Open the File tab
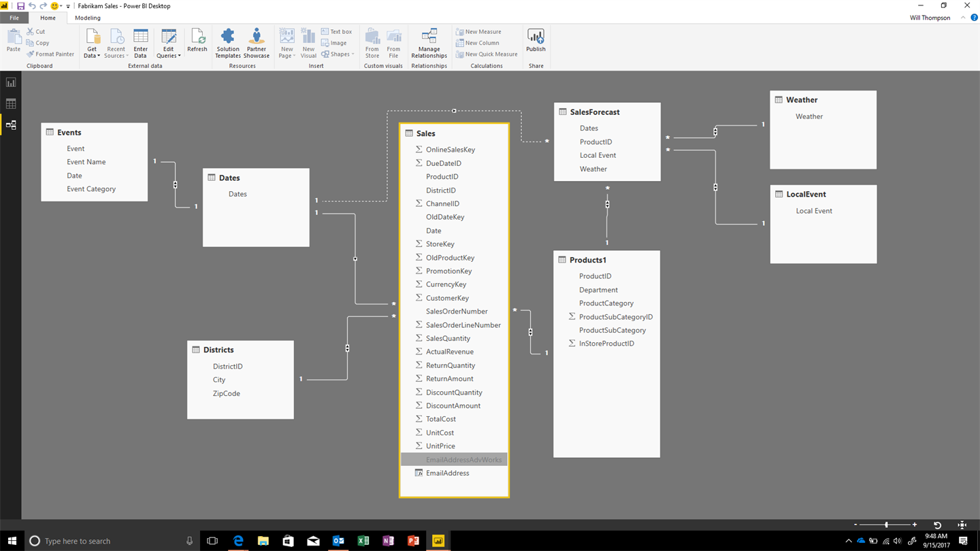This screenshot has height=551, width=980. 14,18
